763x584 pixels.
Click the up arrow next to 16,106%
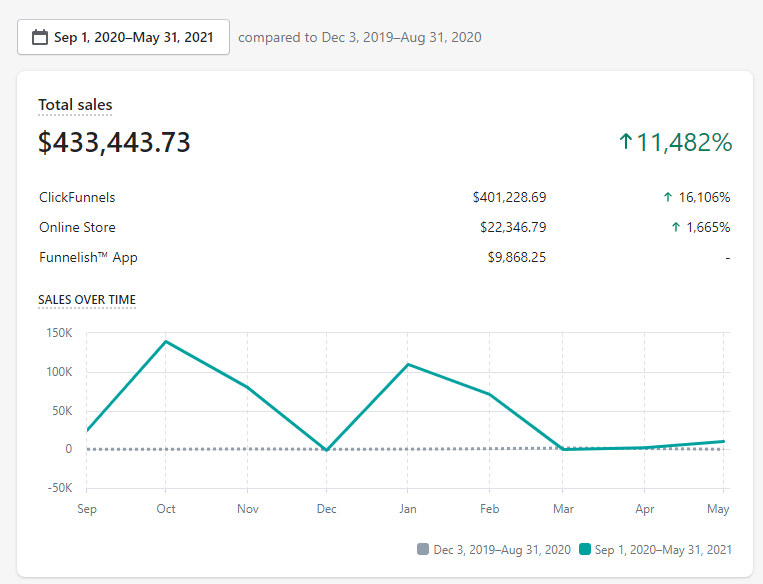click(x=668, y=198)
